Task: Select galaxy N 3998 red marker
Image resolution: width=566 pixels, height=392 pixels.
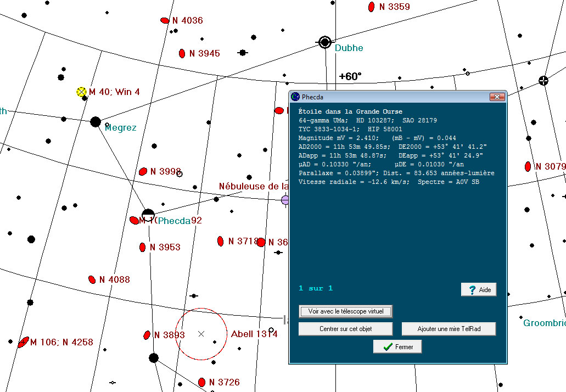Action: click(x=143, y=171)
